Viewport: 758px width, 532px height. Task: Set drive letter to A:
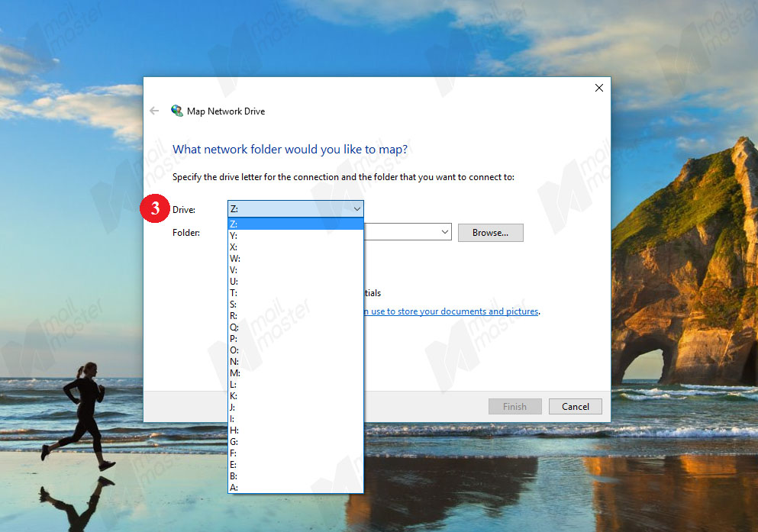pyautogui.click(x=295, y=488)
